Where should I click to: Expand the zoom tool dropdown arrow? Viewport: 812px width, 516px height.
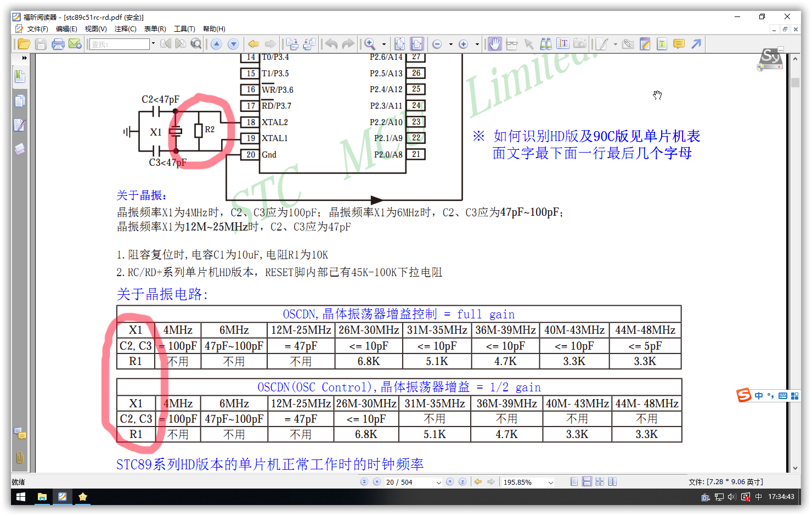click(384, 44)
